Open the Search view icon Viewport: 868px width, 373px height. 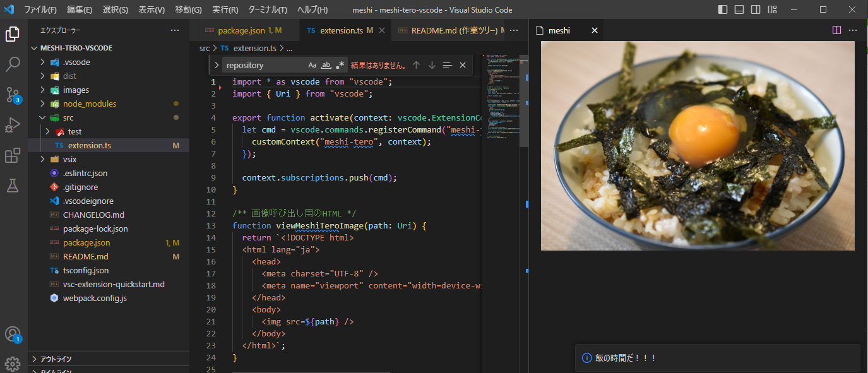[13, 64]
